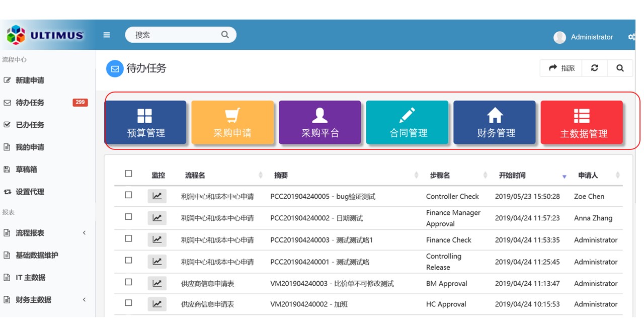Toggle the select-all checkbox in table header
This screenshot has height=333, width=644.
(x=128, y=174)
